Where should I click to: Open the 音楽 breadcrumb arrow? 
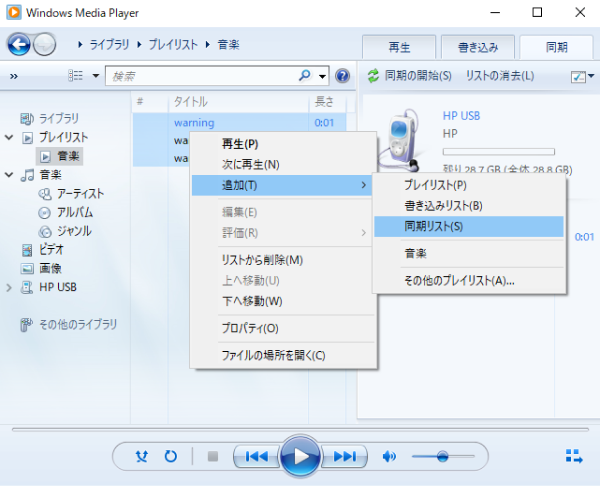208,45
